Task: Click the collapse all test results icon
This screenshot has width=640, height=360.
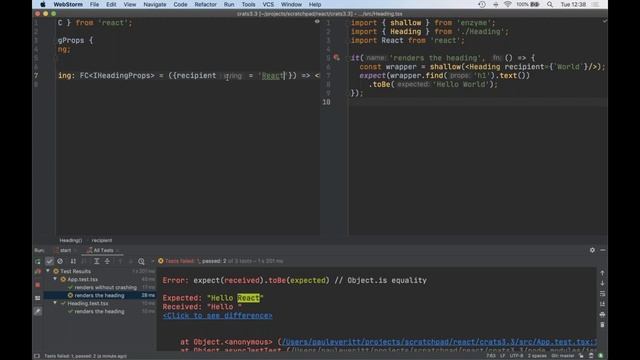Action: 107,261
